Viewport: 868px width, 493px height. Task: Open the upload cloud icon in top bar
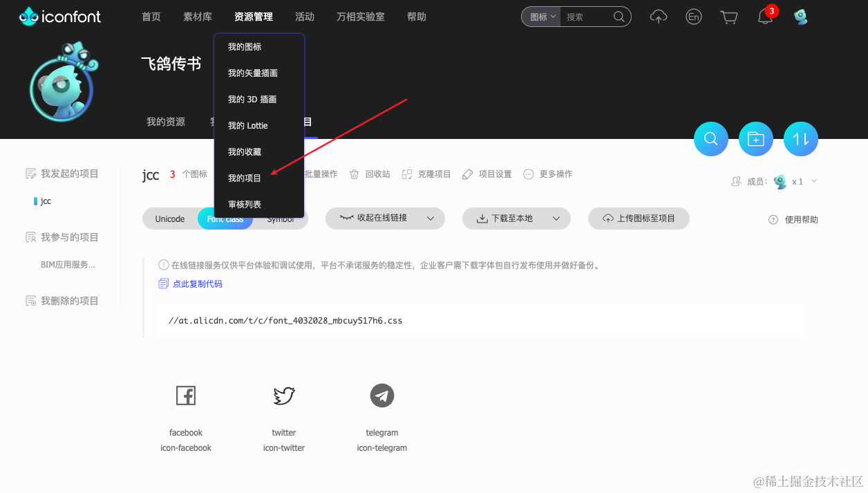click(x=658, y=17)
